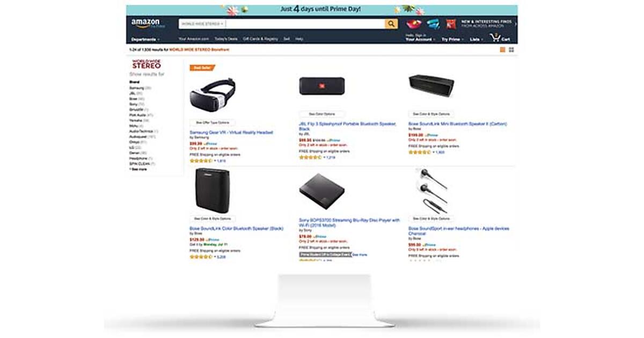
Task: Open the World Wide Stereo storefront logo
Action: point(147,64)
